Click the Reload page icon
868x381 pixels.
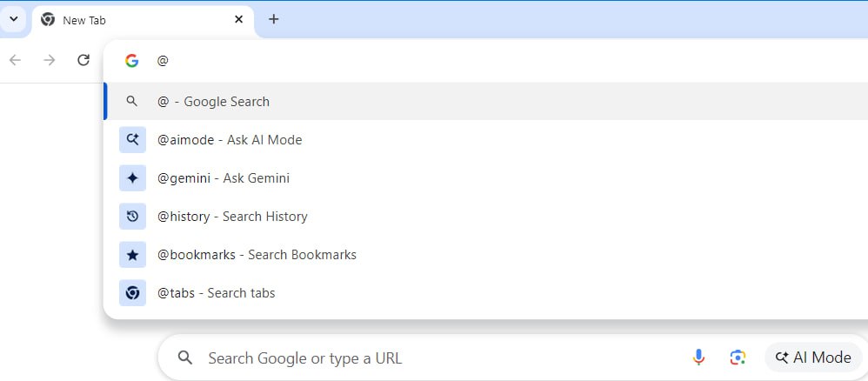pos(83,60)
